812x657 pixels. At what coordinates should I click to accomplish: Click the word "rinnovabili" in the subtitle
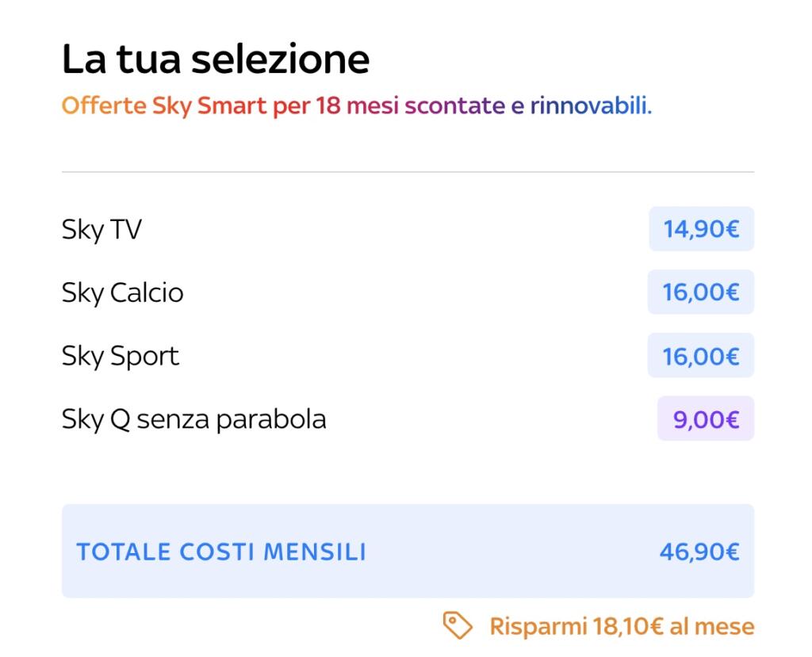pyautogui.click(x=590, y=105)
